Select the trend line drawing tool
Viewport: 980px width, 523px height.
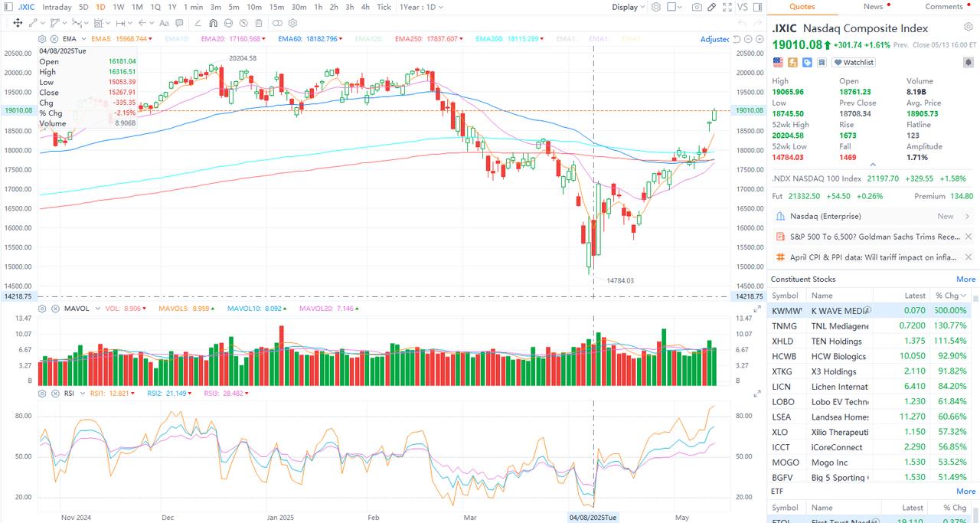[33, 23]
